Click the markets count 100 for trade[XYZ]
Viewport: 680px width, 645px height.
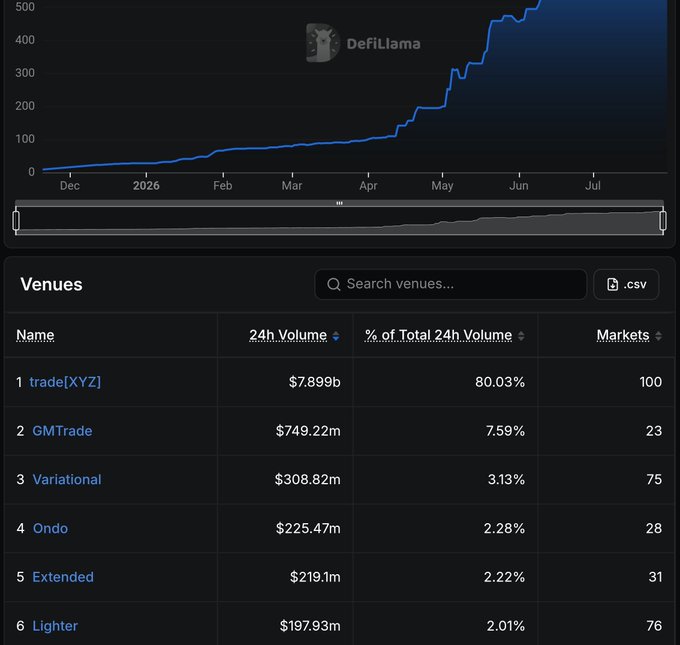click(x=651, y=382)
